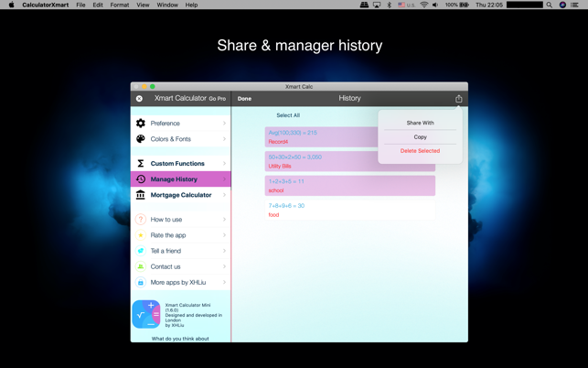Viewport: 588px width, 368px height.
Task: Expand the Colors & Fonts chevron
Action: (x=224, y=139)
